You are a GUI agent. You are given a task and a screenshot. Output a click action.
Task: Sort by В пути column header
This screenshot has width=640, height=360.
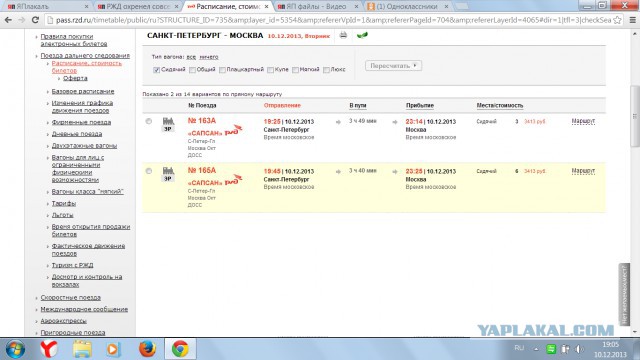pyautogui.click(x=358, y=105)
